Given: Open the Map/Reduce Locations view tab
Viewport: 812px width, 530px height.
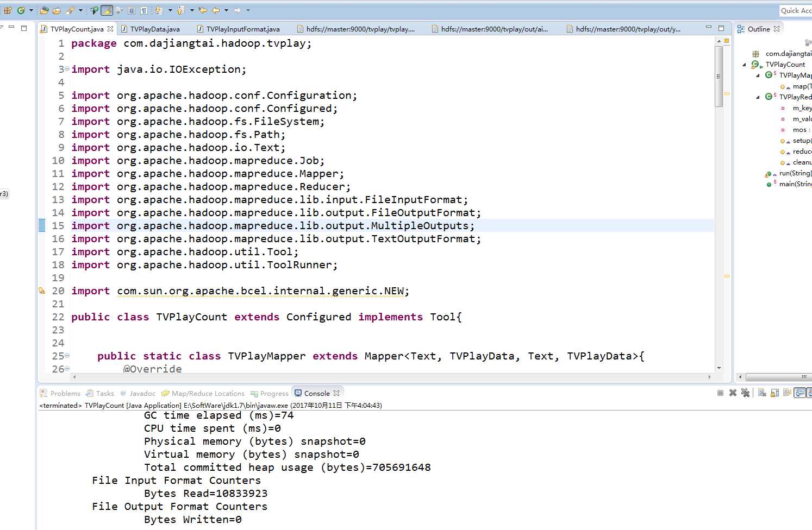Looking at the screenshot, I should coord(204,393).
